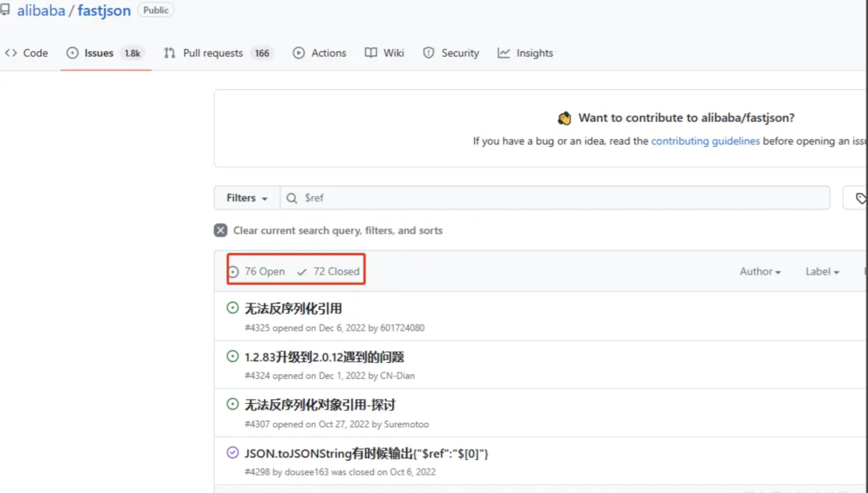
Task: Go to the Insights tab
Action: point(526,53)
